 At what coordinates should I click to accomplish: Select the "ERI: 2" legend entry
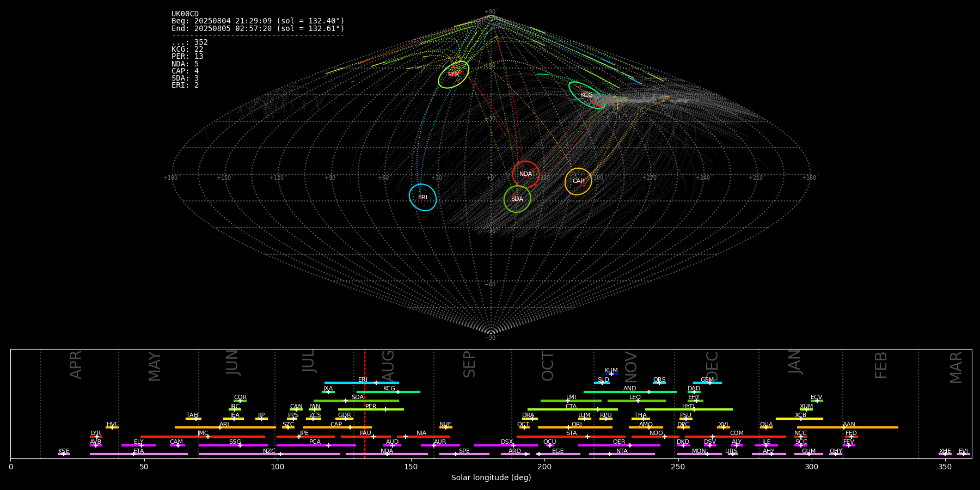[185, 85]
